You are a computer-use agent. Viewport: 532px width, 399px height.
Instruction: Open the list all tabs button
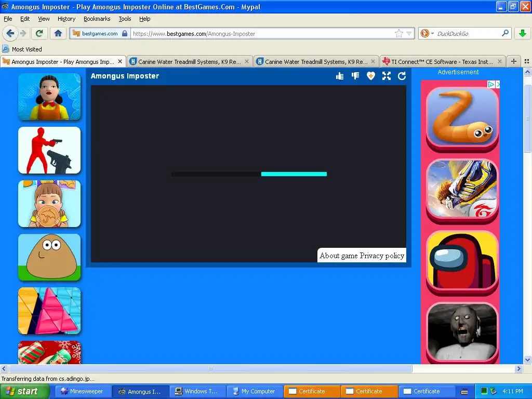[x=527, y=61]
